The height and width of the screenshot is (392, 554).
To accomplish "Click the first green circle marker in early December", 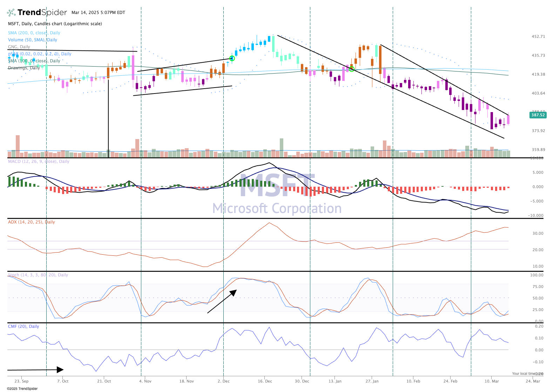I will pos(232,58).
